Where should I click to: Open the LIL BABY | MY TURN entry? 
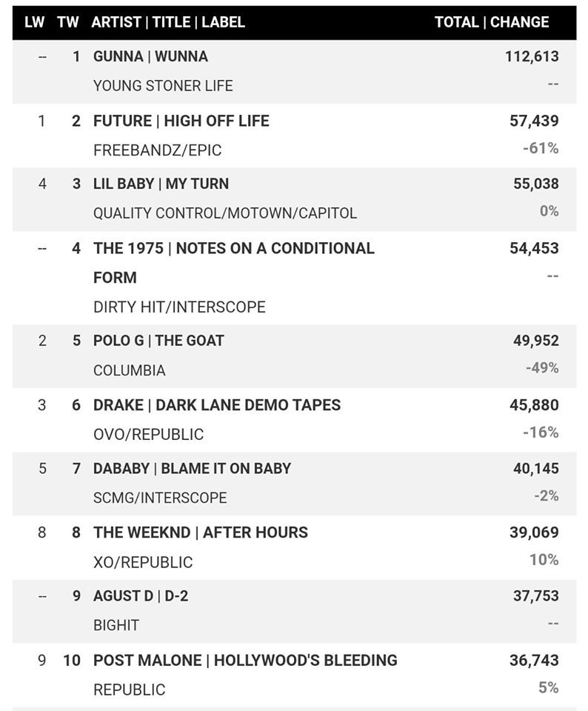click(x=161, y=184)
